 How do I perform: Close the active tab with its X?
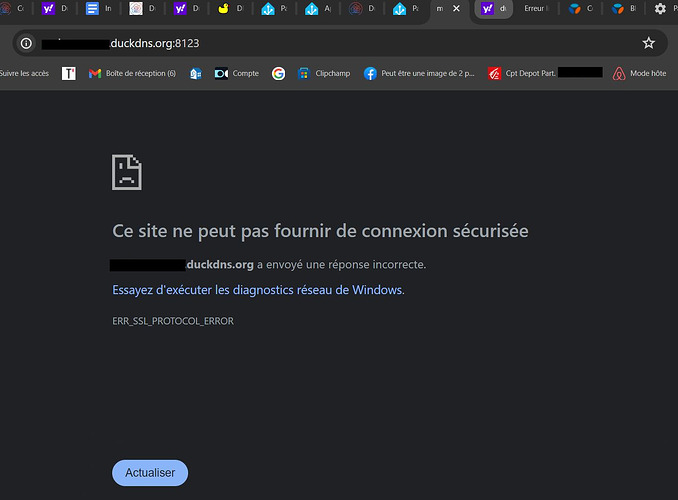click(456, 8)
